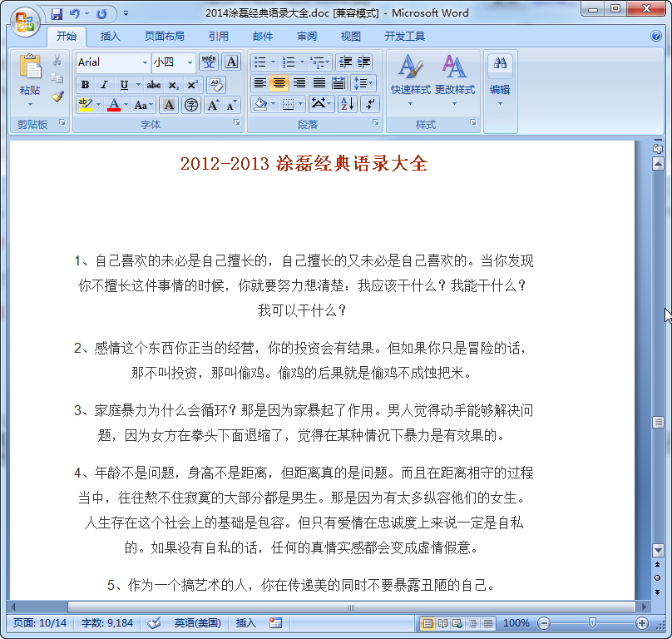Switch to the 审阅 tab
Screen dimensions: 672x639
click(x=307, y=37)
